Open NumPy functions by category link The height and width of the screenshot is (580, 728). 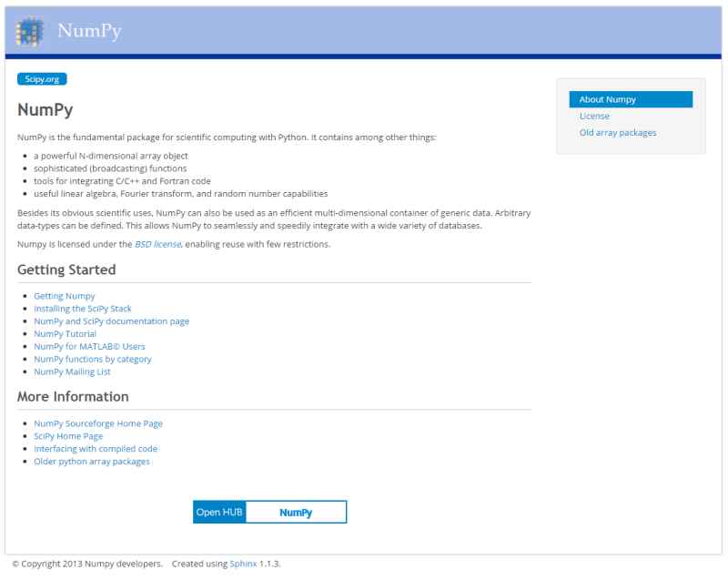tap(93, 359)
